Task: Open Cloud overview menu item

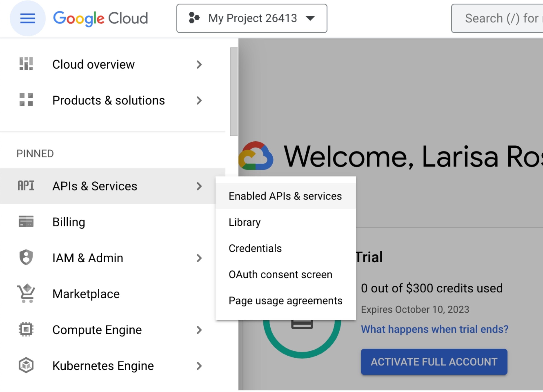Action: (x=112, y=65)
